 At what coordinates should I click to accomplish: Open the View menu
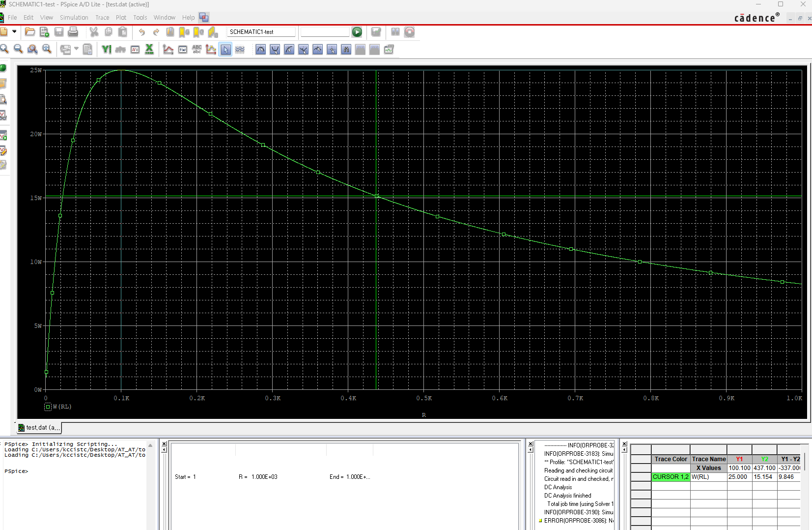[47, 18]
